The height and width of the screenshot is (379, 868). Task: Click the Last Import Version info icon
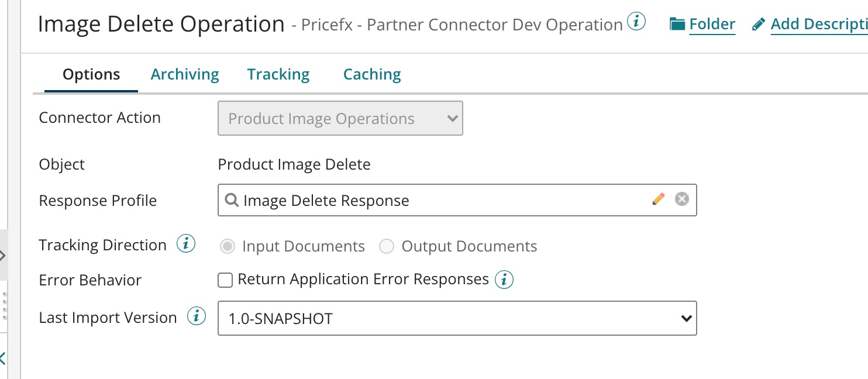197,317
